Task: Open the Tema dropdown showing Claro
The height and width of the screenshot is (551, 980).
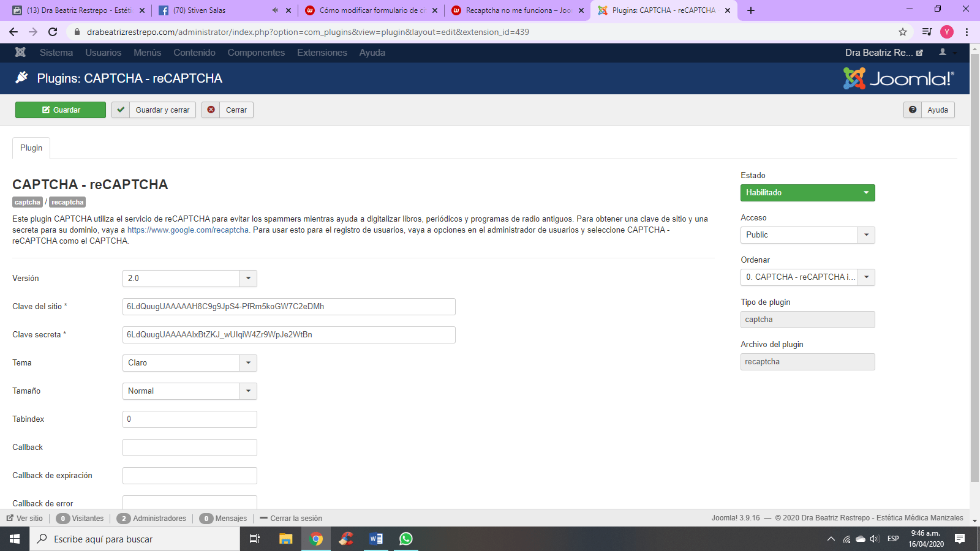Action: pyautogui.click(x=190, y=363)
